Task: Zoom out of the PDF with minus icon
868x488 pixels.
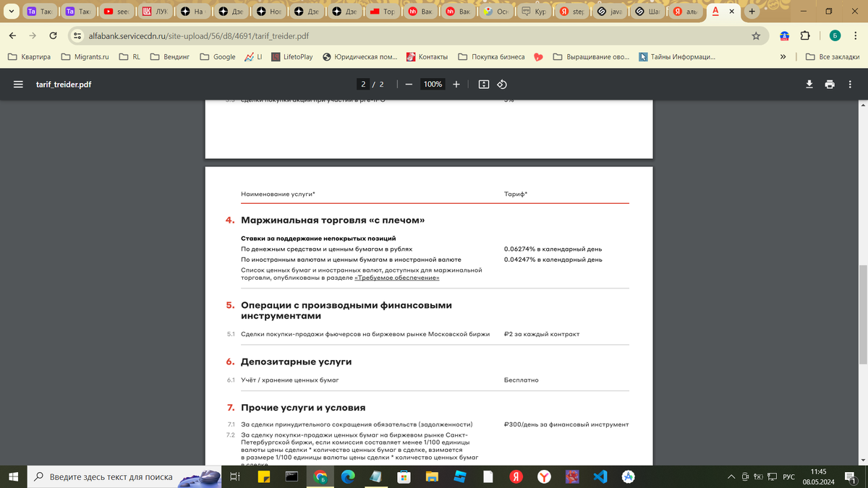Action: [x=408, y=84]
